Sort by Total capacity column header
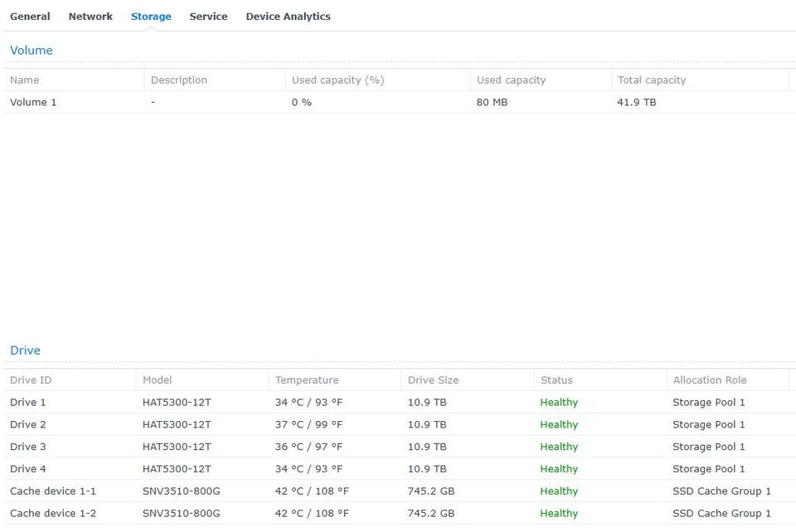Screen dimensions: 796x532 pyautogui.click(x=652, y=80)
